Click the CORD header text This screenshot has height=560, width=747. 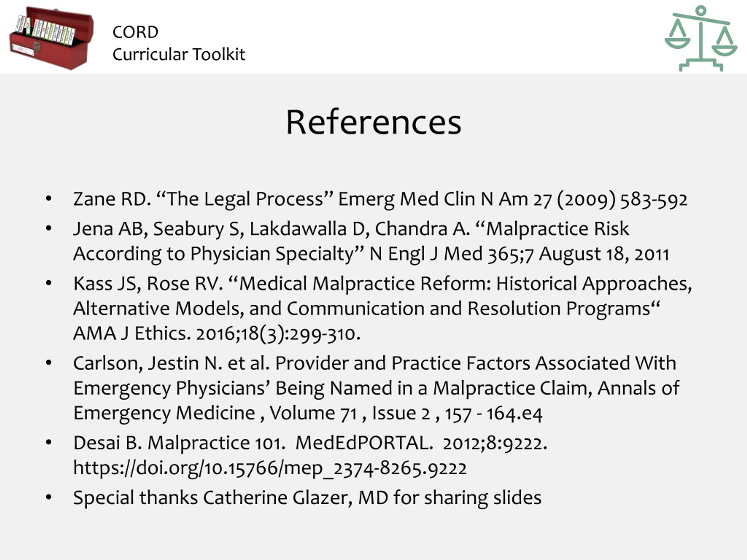coord(135,32)
